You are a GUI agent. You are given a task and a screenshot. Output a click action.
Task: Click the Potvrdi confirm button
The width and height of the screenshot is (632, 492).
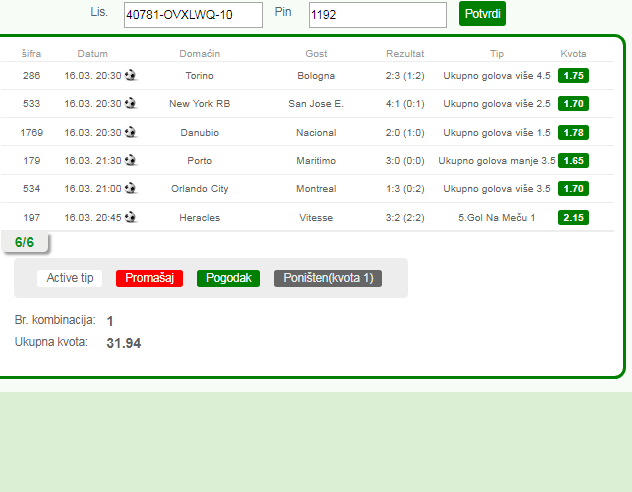click(482, 14)
